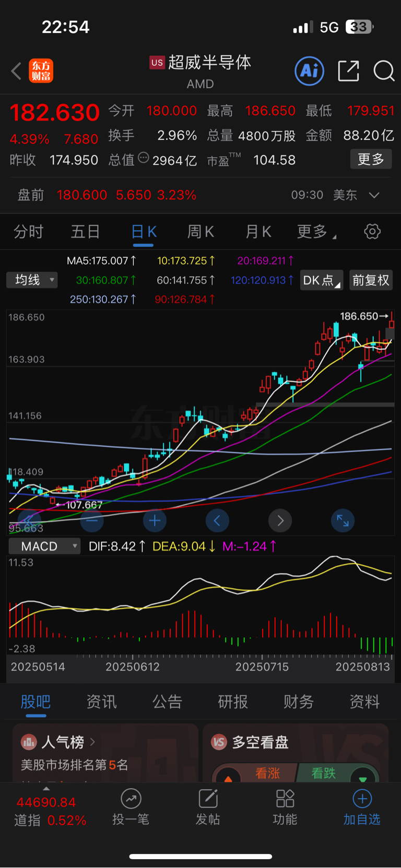Screen dimensions: 401x868
Task: Tap the VS 多空看盘 icon
Action: click(219, 742)
